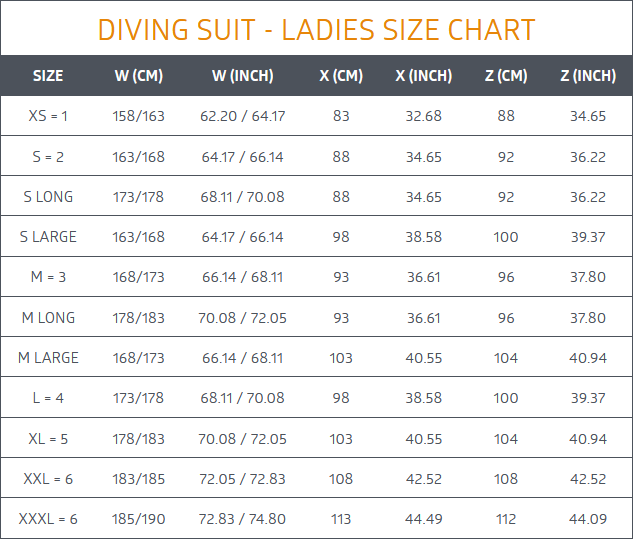Screen dimensions: 633x539
Task: Click the X (CM) column header
Action: pos(341,76)
